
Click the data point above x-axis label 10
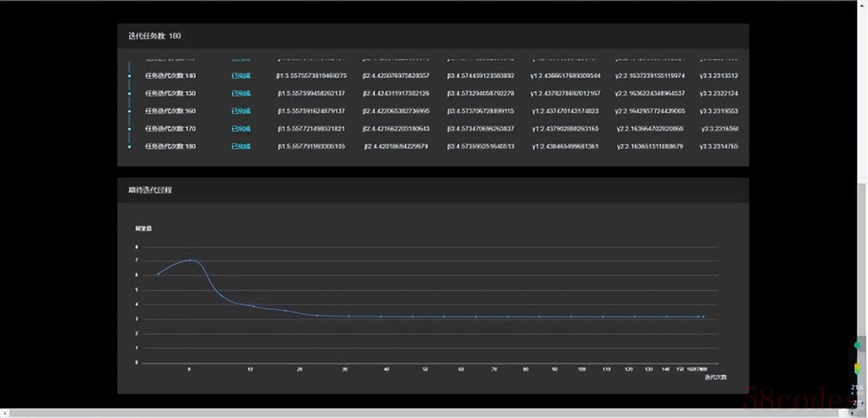[253, 306]
